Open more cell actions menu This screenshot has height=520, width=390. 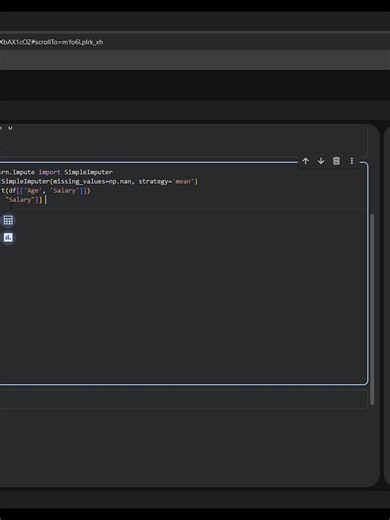(352, 161)
